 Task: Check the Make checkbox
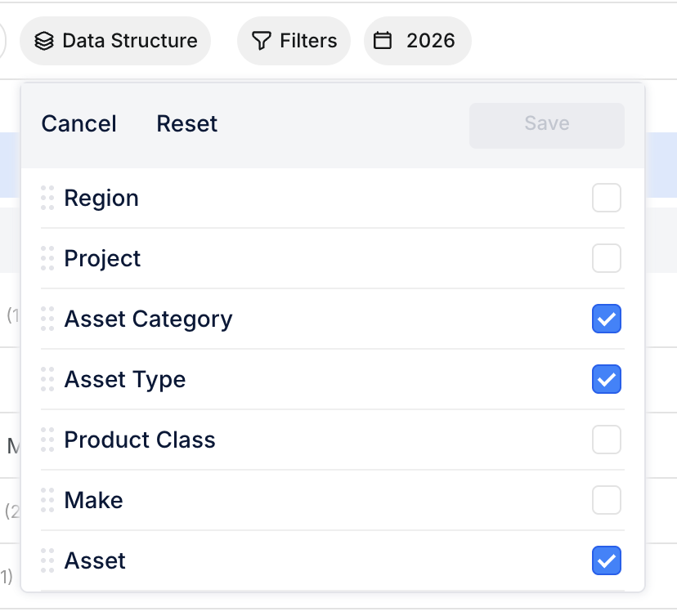[606, 500]
